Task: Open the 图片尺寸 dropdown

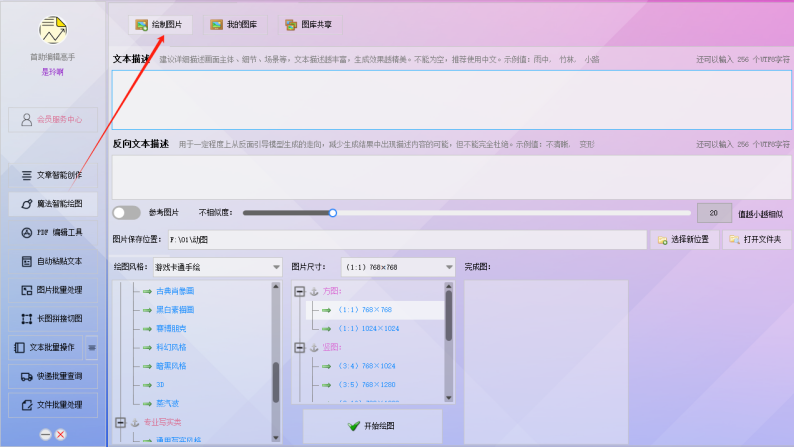Action: point(398,267)
